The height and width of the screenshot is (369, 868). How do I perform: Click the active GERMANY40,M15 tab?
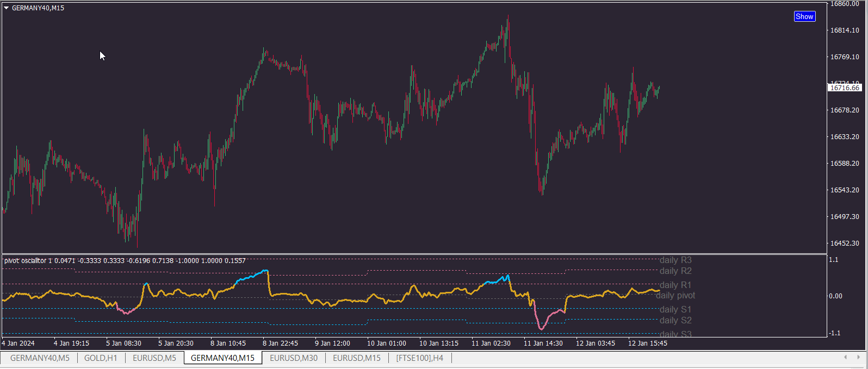click(x=223, y=358)
